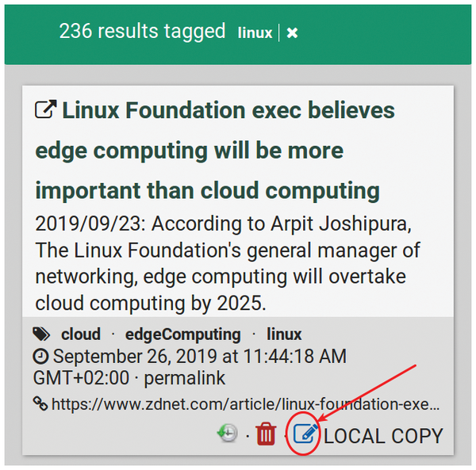This screenshot has height=470, width=476.
Task: Click the September 26, 2019 timestamp
Action: point(198,357)
